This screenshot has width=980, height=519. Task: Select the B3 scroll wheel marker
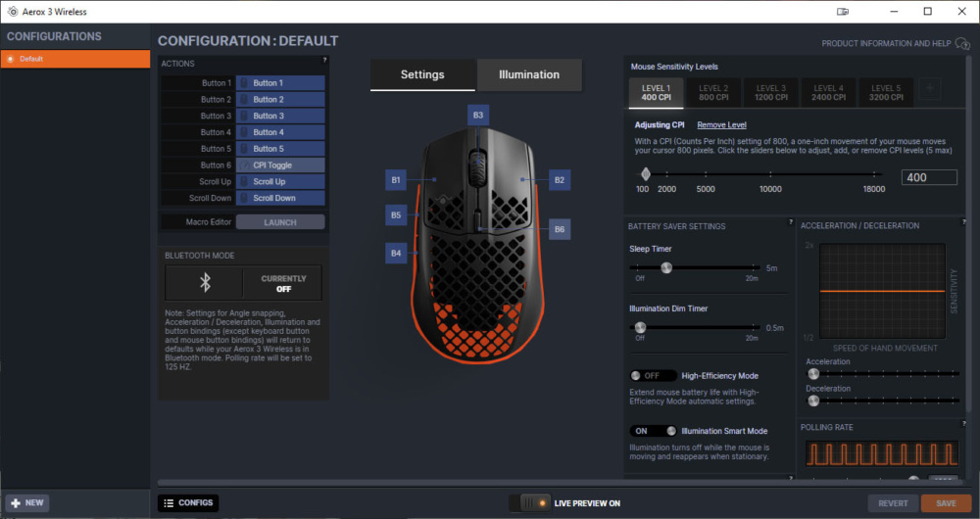[478, 115]
